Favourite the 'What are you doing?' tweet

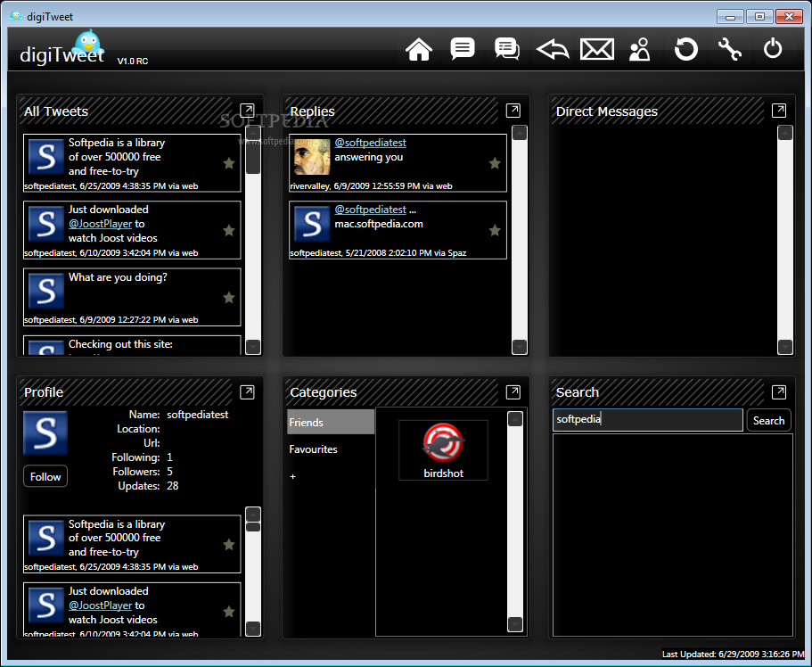click(229, 298)
